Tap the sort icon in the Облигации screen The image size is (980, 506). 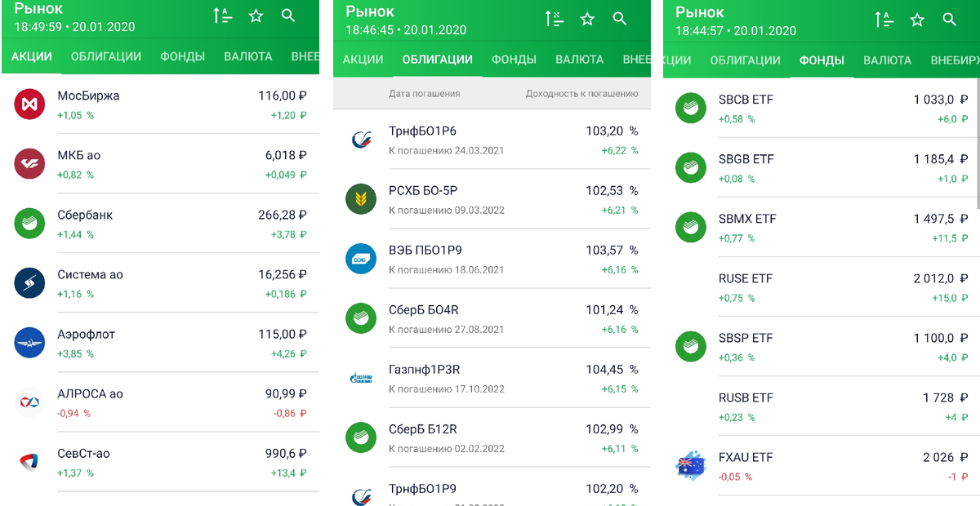point(555,19)
